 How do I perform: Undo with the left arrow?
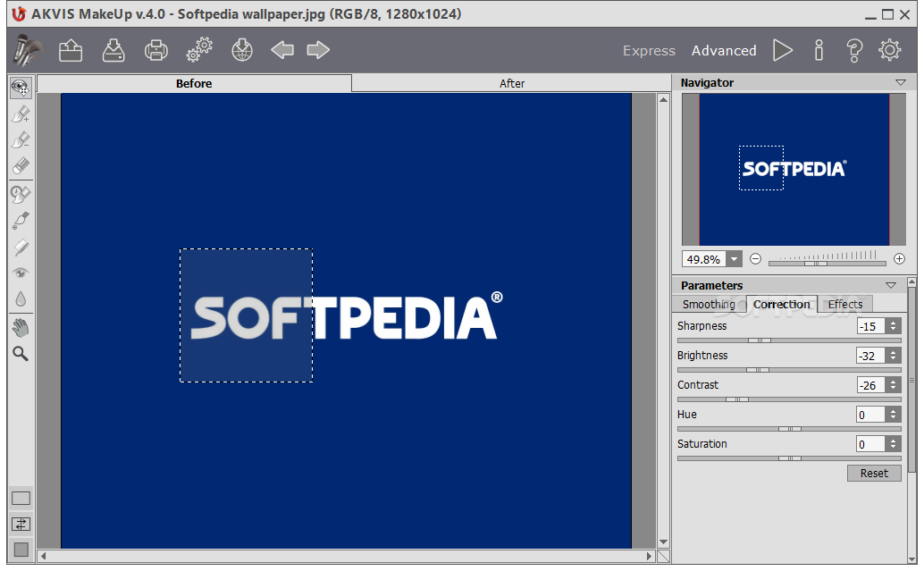point(282,50)
